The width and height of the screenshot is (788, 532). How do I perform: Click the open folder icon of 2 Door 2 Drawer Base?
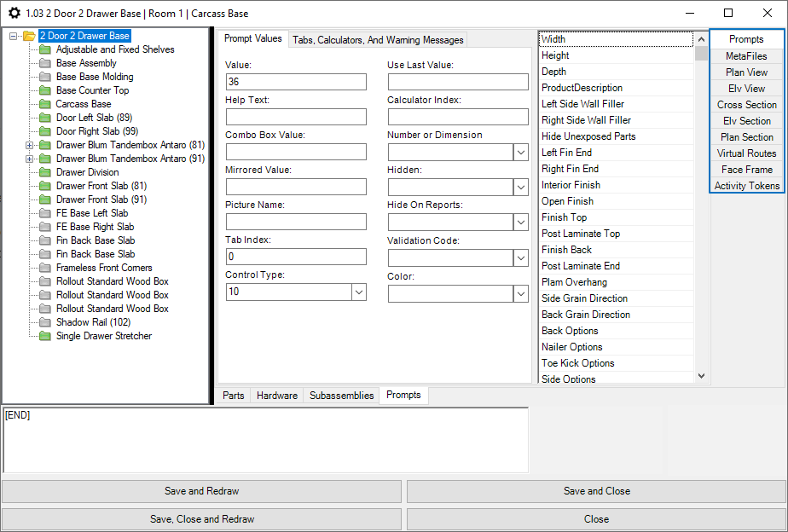(30, 36)
